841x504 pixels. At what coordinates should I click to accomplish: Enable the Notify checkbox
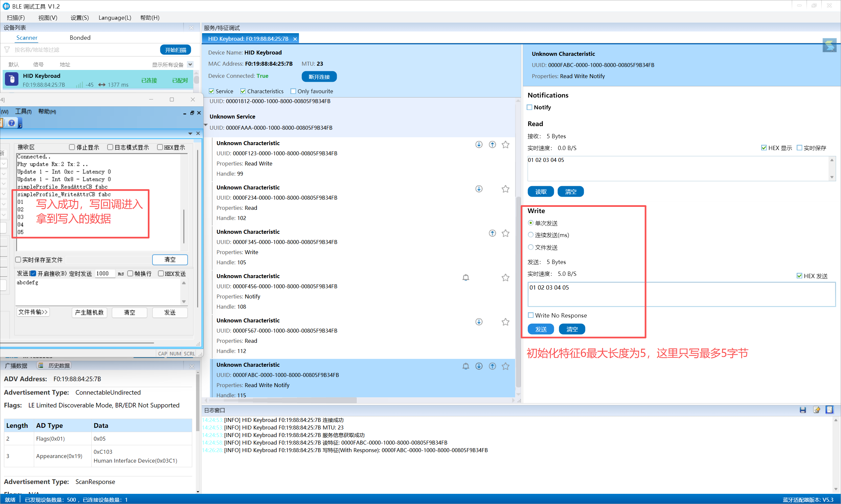(530, 107)
